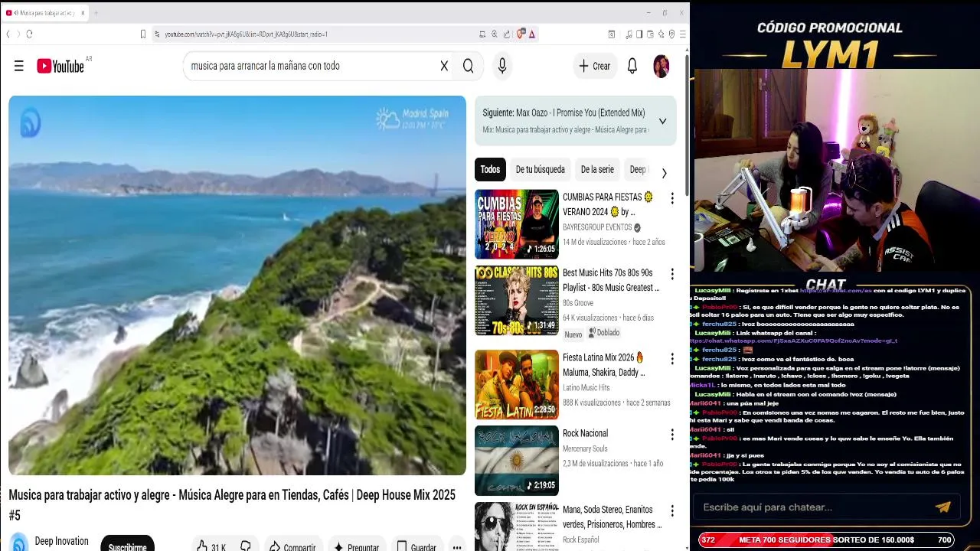The image size is (980, 551).
Task: Open the '80s Groove' channel link
Action: (578, 303)
